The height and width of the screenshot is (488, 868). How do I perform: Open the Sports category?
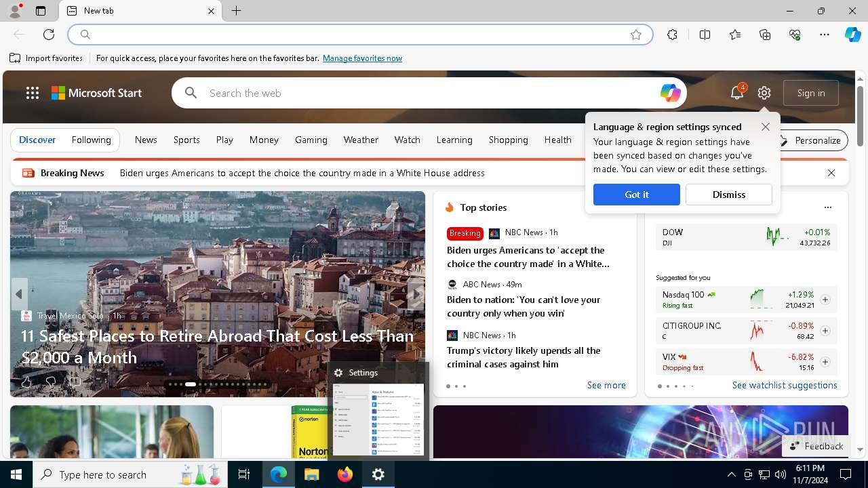point(186,140)
